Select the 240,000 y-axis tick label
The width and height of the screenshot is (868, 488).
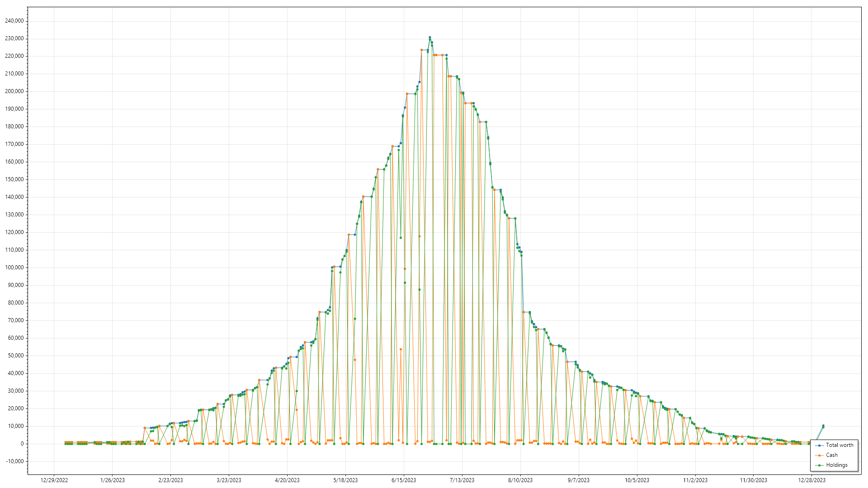click(x=14, y=21)
